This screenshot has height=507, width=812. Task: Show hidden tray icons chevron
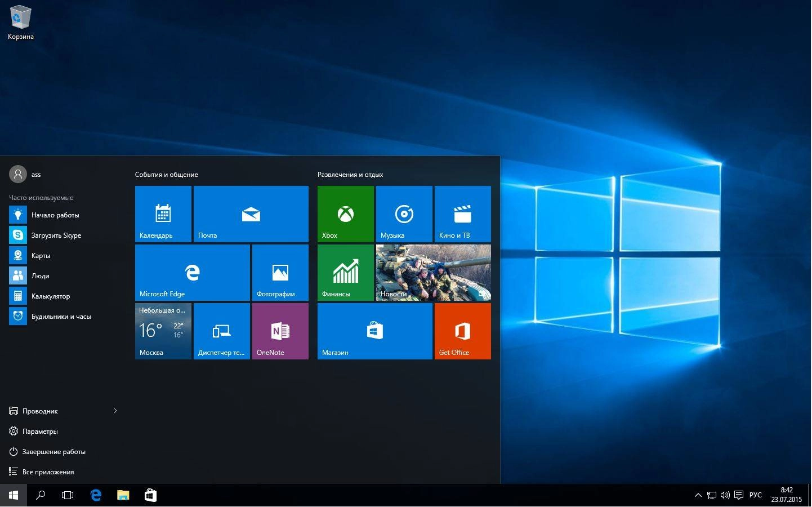698,496
